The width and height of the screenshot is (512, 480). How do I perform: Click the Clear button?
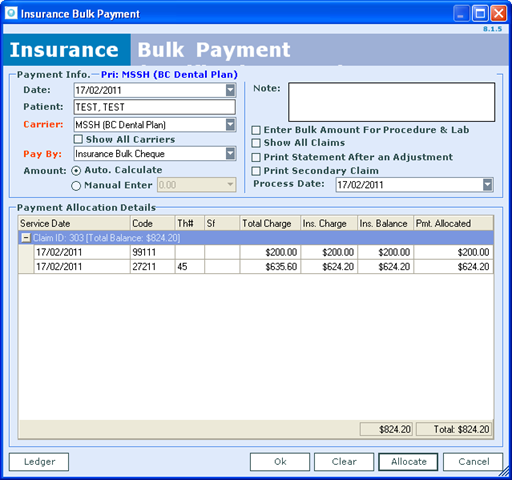coord(344,462)
